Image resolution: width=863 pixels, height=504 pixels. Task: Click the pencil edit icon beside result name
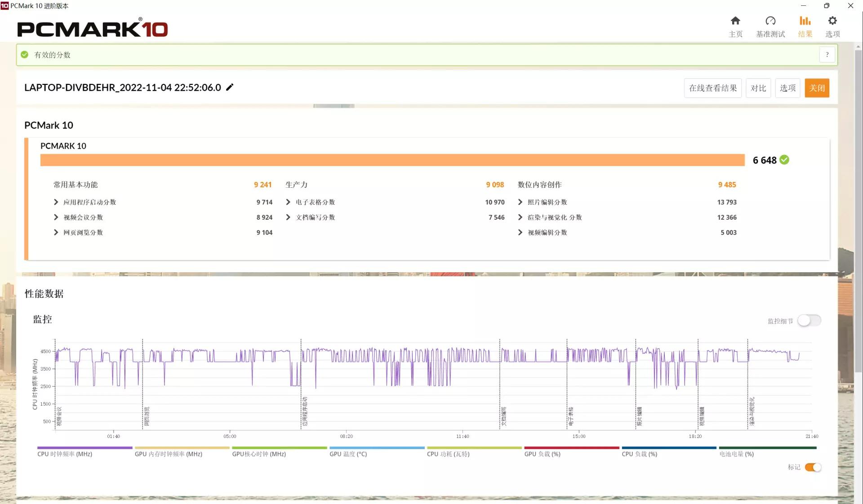230,87
